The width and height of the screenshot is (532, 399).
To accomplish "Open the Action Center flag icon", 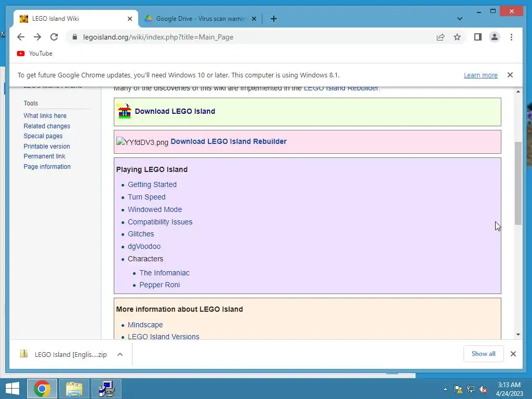I will coord(458,390).
